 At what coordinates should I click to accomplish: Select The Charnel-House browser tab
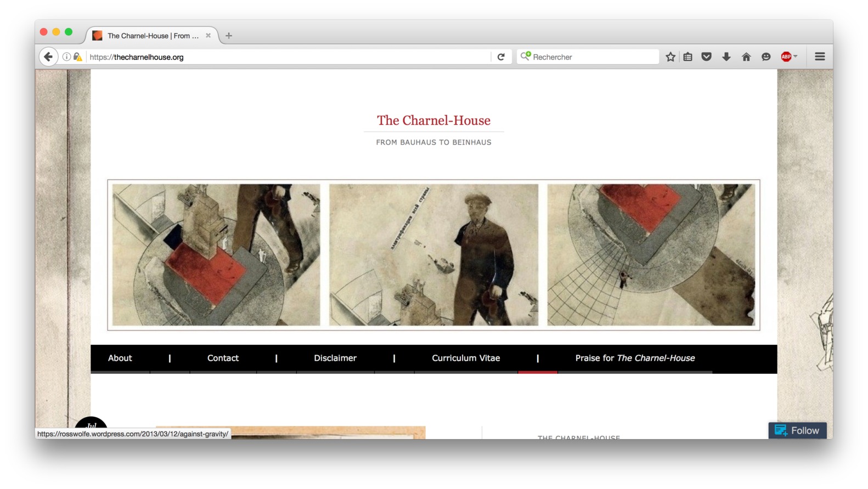[153, 36]
